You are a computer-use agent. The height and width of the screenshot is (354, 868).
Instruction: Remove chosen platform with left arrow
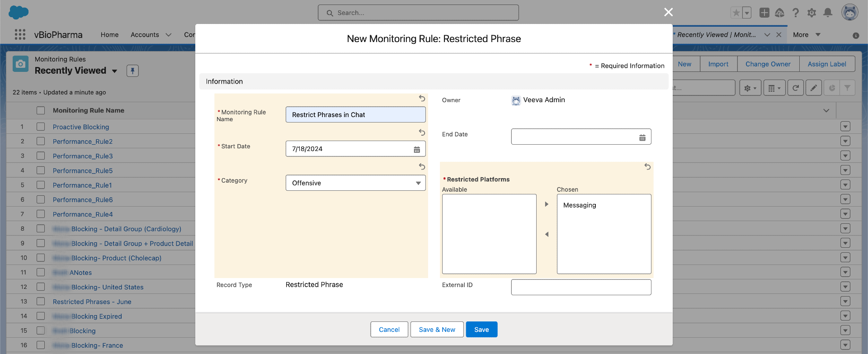coord(547,234)
